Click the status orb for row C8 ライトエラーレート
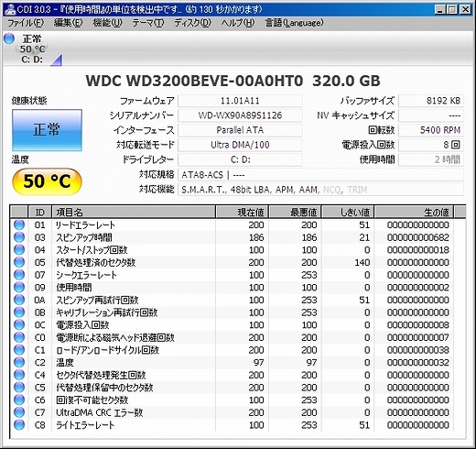Viewport: 476px width, 449px height. tap(19, 425)
